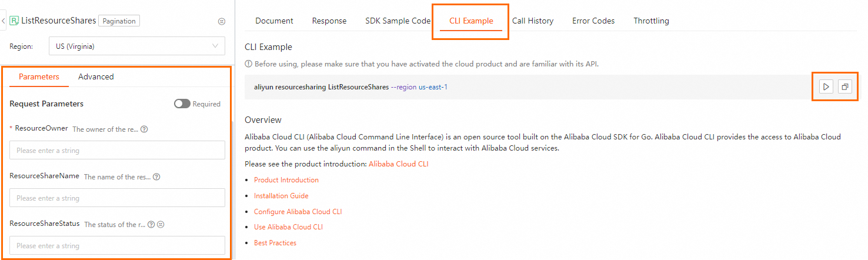Copy the CLI example command

pos(844,87)
